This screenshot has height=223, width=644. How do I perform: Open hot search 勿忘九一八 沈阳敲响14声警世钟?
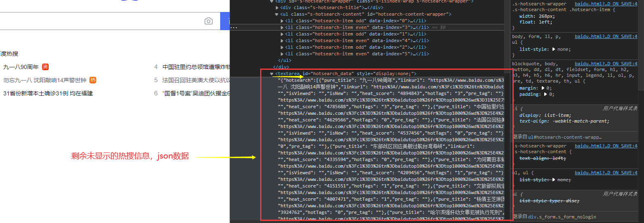tap(45, 80)
